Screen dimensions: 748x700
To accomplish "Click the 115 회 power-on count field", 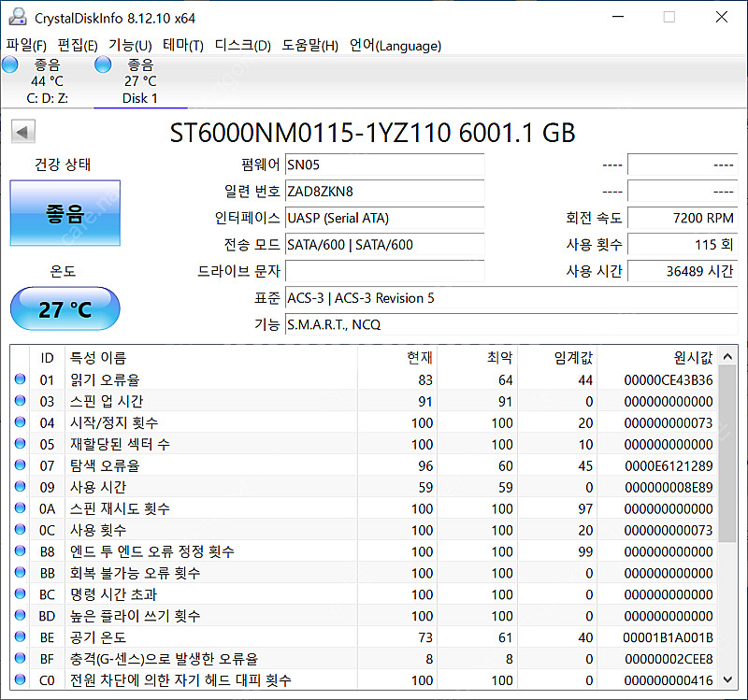I will pos(683,245).
